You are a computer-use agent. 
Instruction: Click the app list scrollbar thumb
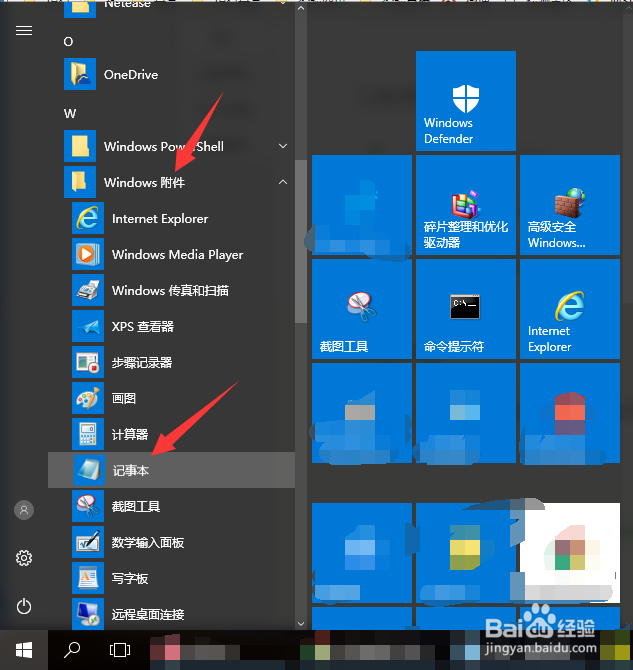pyautogui.click(x=301, y=241)
